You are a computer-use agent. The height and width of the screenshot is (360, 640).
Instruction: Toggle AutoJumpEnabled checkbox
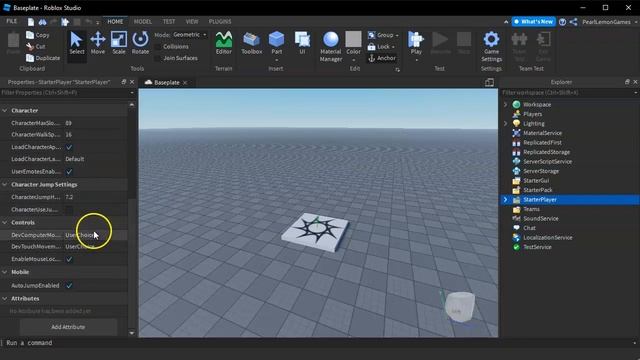69,285
